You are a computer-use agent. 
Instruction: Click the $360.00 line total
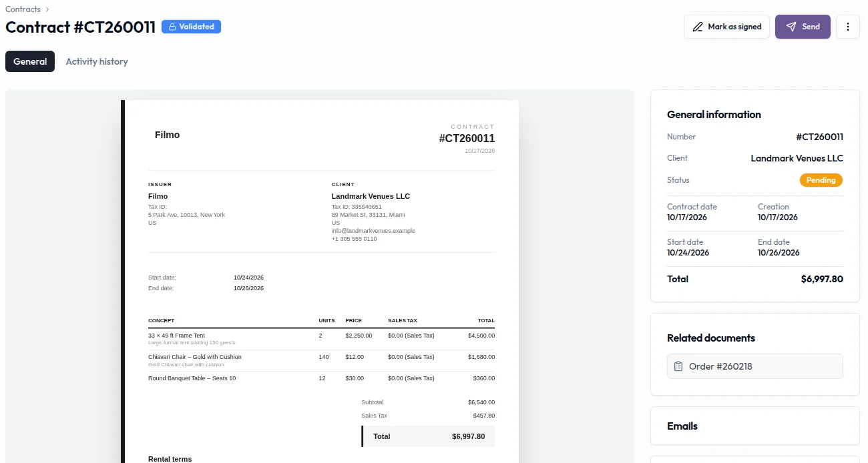tap(484, 378)
